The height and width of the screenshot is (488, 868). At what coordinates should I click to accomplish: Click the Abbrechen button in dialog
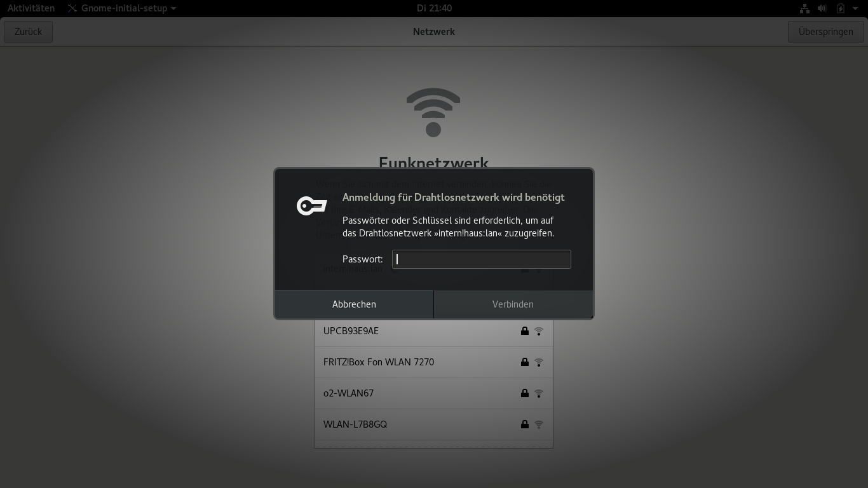coord(354,304)
